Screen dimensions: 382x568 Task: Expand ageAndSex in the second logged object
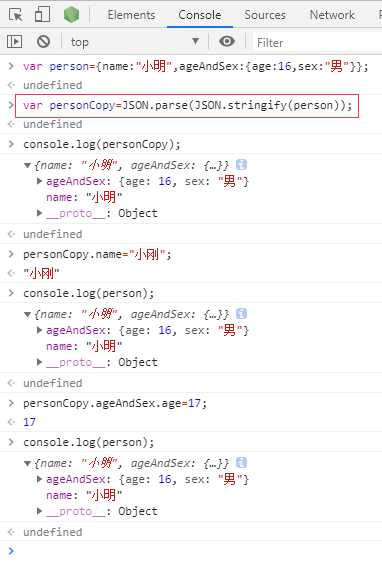39,330
